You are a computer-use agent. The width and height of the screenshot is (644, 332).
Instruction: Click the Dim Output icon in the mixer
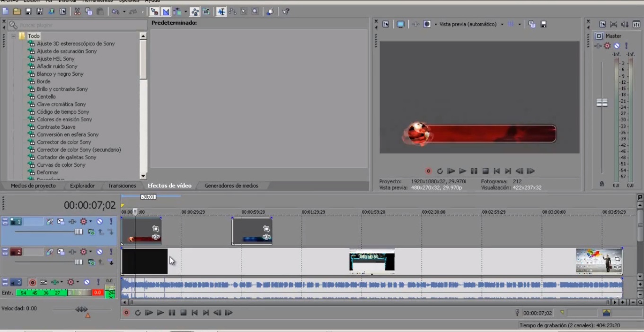(x=625, y=24)
